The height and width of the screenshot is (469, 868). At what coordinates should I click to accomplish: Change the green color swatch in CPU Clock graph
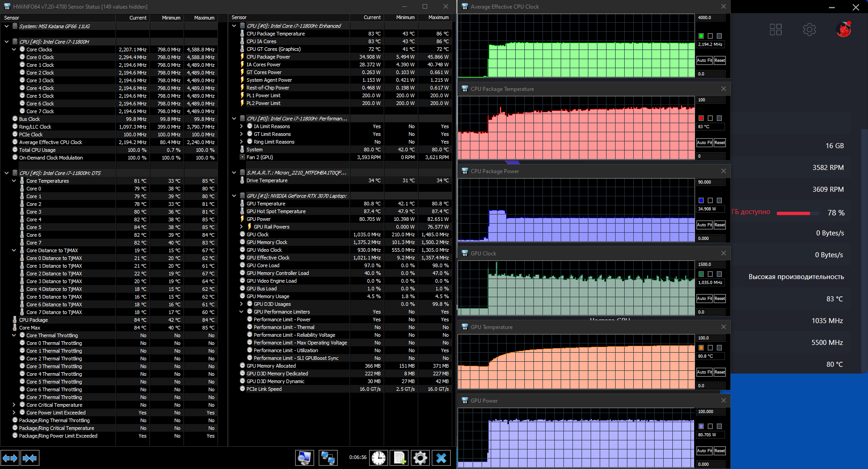click(701, 36)
